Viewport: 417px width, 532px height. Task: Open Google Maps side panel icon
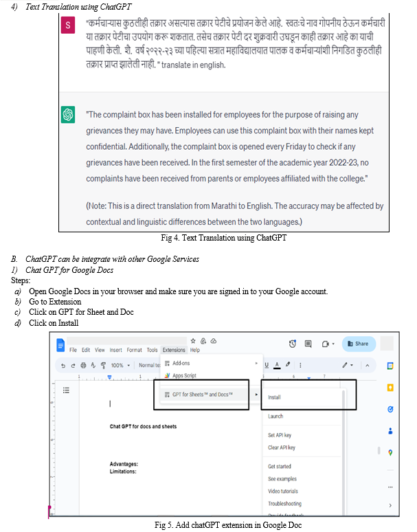390,452
